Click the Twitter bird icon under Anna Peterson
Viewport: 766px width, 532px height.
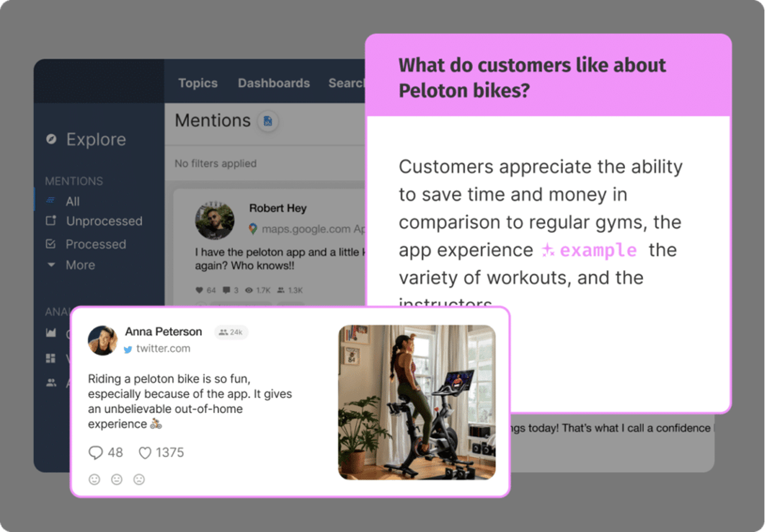(128, 348)
